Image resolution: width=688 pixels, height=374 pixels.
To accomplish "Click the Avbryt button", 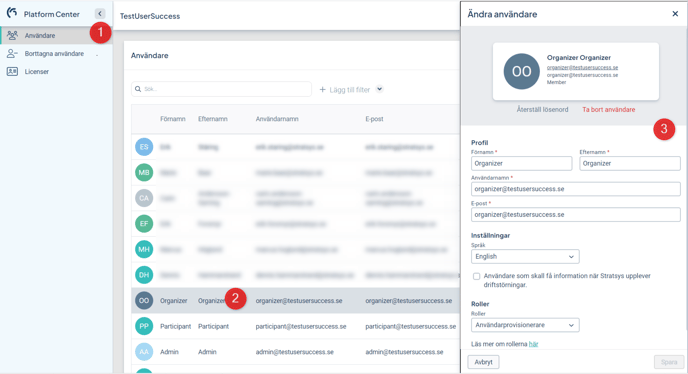I will point(483,362).
